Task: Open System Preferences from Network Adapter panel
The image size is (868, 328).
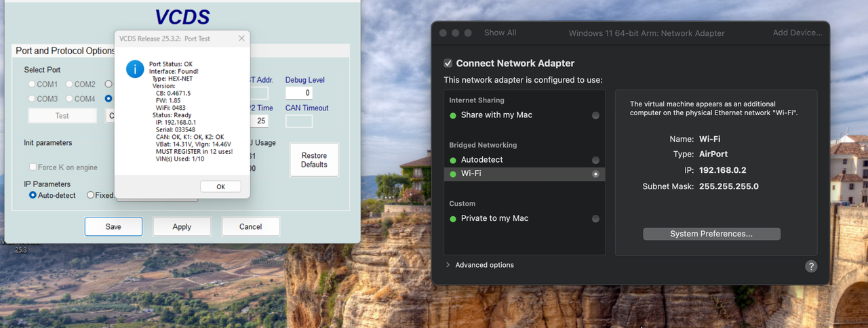Action: pos(711,234)
